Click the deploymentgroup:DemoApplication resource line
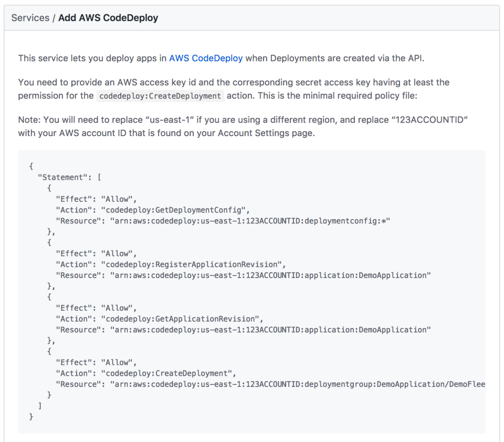The image size is (504, 442). pyautogui.click(x=271, y=384)
